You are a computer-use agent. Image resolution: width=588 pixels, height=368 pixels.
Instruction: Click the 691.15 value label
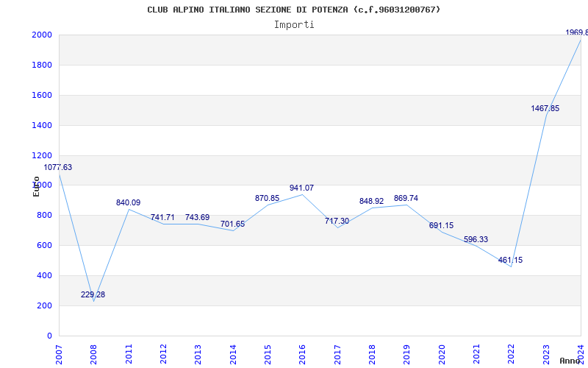click(x=442, y=226)
